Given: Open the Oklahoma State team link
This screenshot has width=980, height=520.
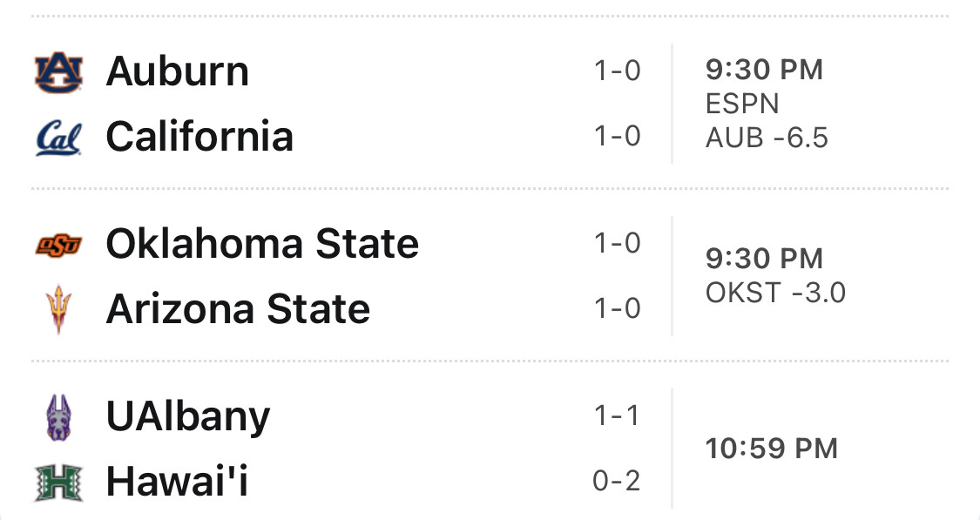Looking at the screenshot, I should point(262,244).
